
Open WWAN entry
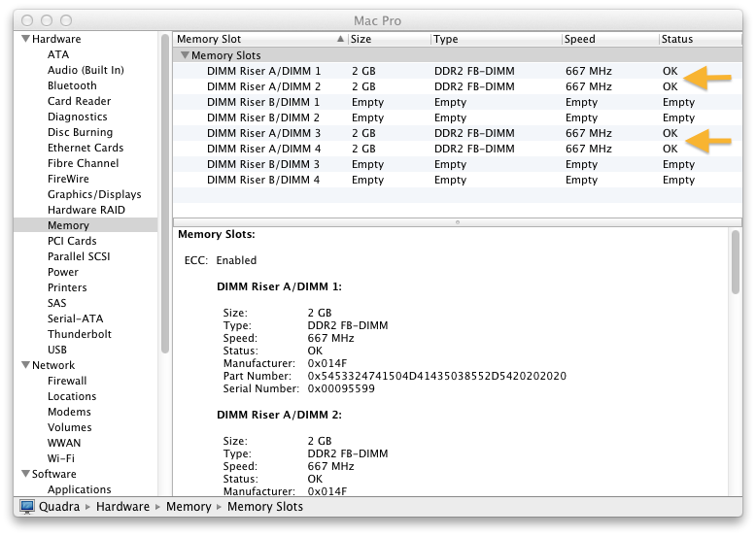coord(64,443)
